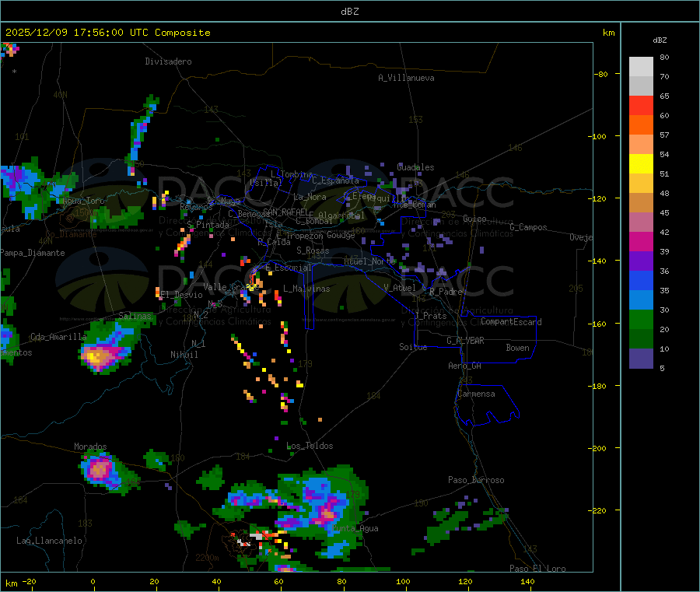Click the Paso_Burroso place label
Screen dimensions: 700x592
pos(476,480)
